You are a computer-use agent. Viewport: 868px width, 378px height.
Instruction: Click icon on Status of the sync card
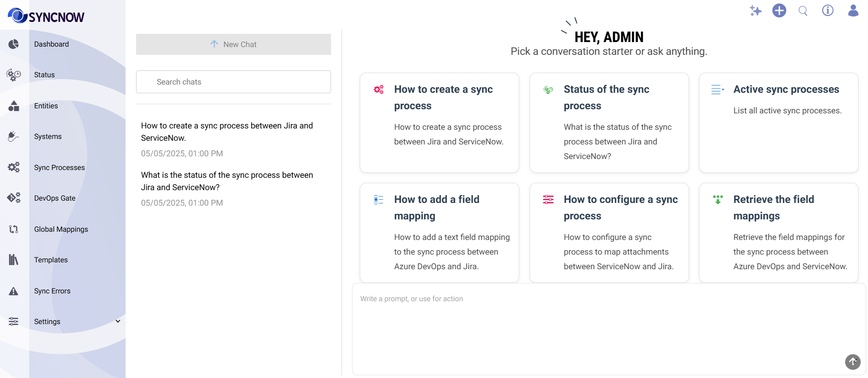pos(548,90)
